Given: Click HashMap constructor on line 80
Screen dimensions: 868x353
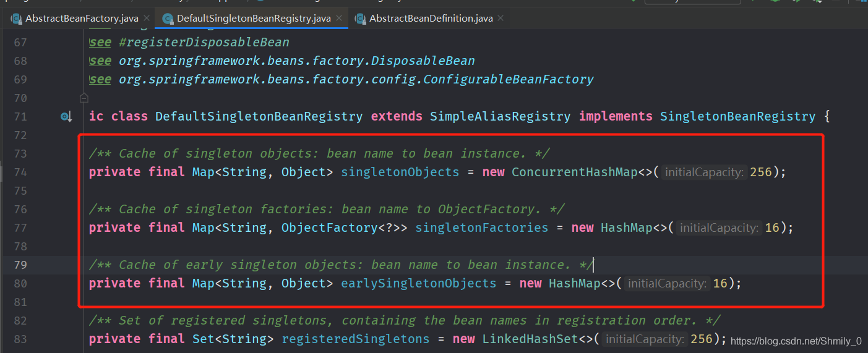Looking at the screenshot, I should [575, 283].
